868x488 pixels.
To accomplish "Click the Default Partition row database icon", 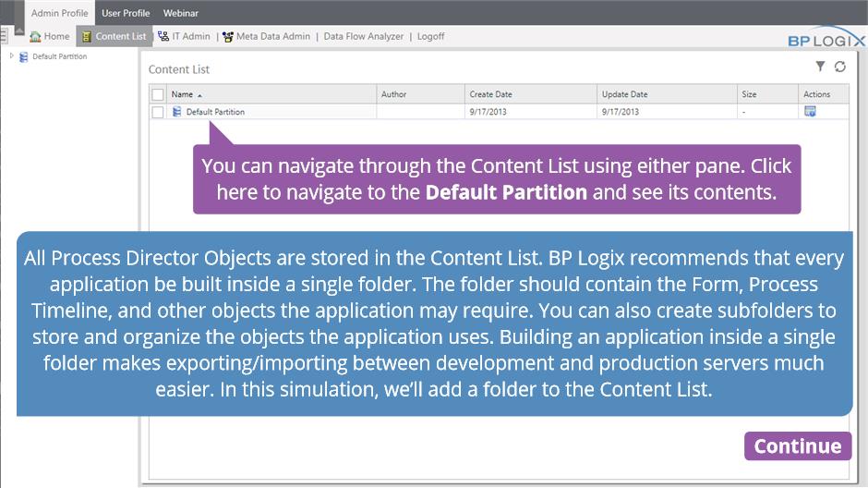I will click(x=176, y=111).
